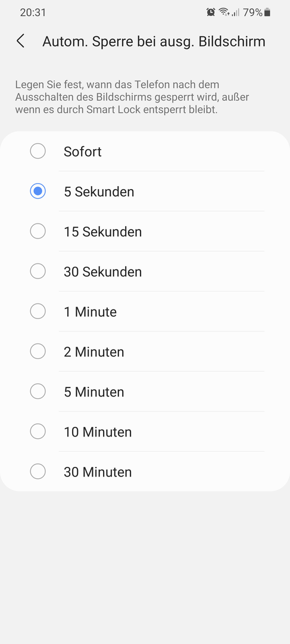Select the Sofort radio button
The height and width of the screenshot is (644, 290).
(38, 151)
